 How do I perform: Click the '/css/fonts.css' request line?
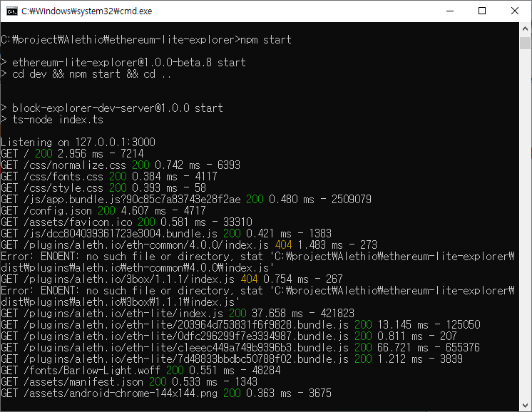point(109,176)
